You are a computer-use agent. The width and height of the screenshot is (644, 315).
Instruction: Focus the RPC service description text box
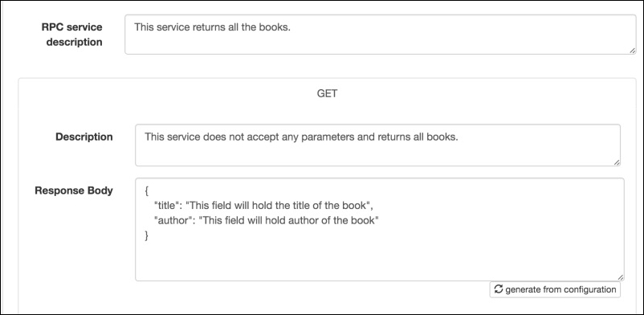click(381, 35)
